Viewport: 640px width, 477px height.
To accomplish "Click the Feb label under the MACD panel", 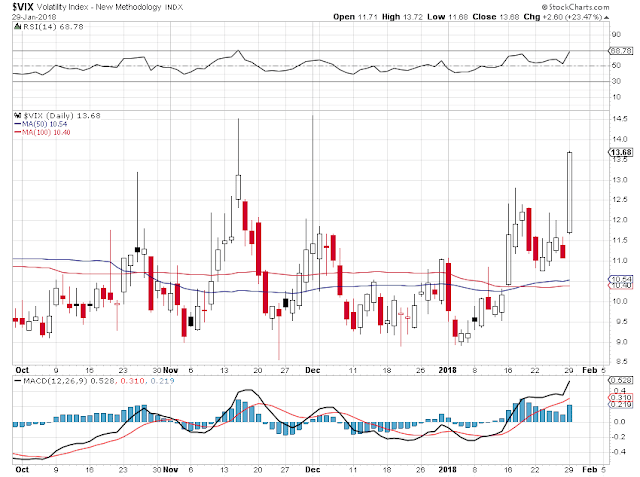I will (589, 470).
